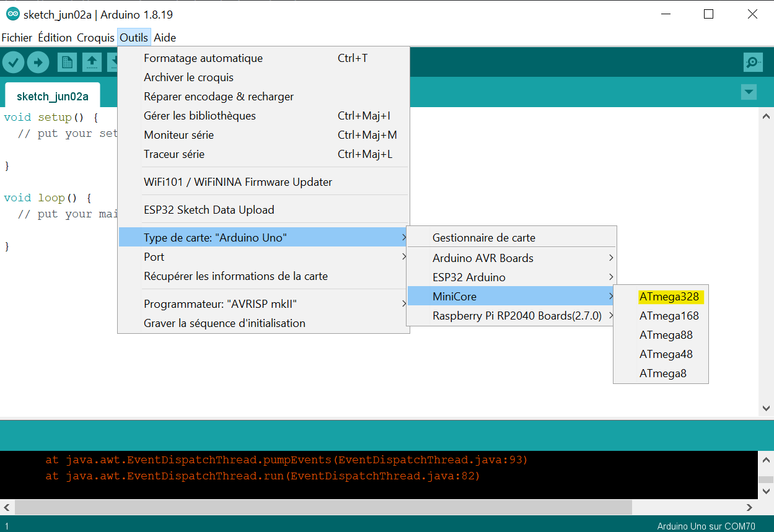
Task: Minimize the Arduino window
Action: 666,14
